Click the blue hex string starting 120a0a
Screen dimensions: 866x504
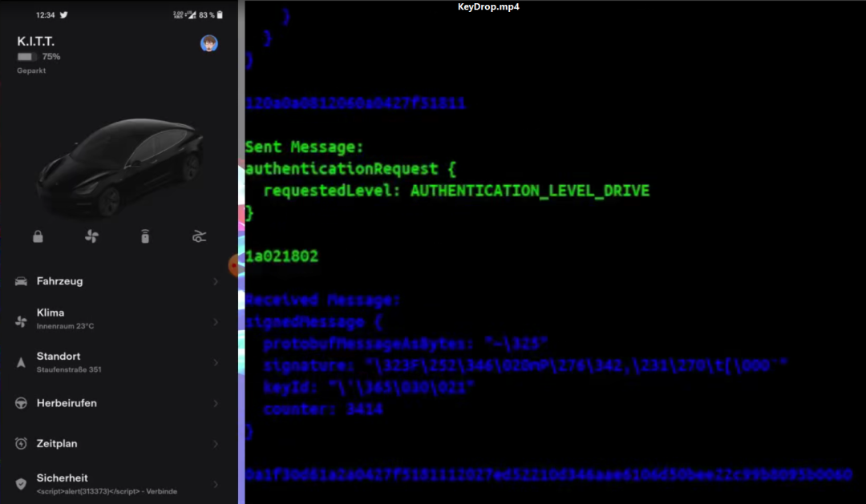356,103
